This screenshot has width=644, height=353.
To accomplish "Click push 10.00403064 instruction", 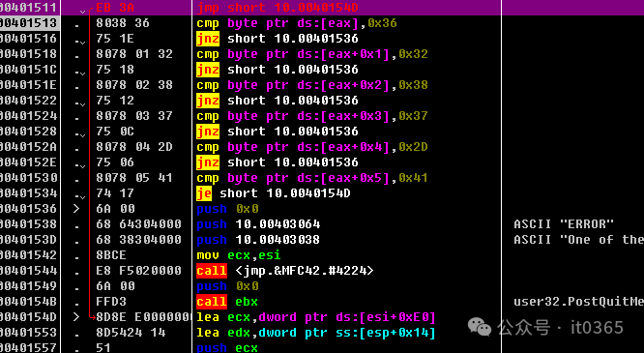I will (x=258, y=224).
